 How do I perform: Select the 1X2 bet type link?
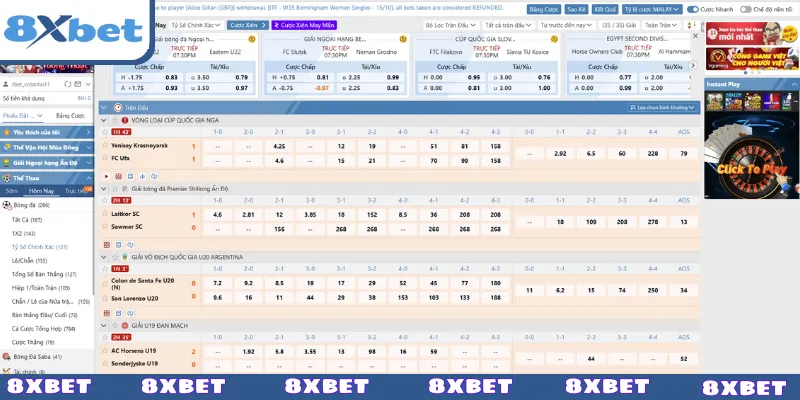click(x=24, y=234)
